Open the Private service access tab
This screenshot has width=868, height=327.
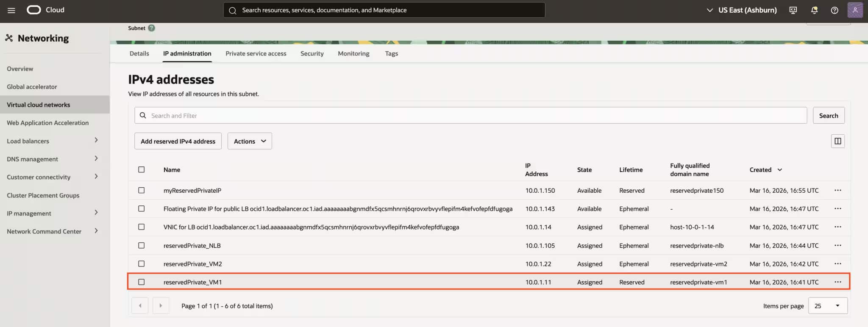point(256,53)
